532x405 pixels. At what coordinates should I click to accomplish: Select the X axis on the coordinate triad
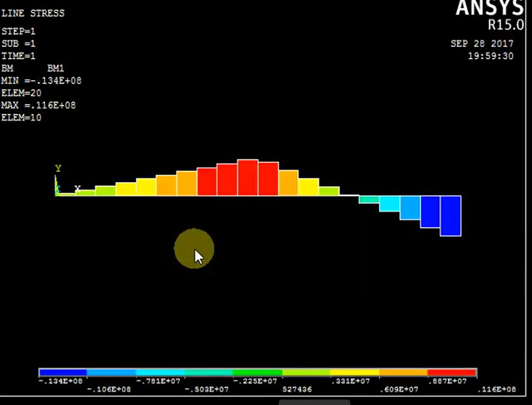coord(77,189)
